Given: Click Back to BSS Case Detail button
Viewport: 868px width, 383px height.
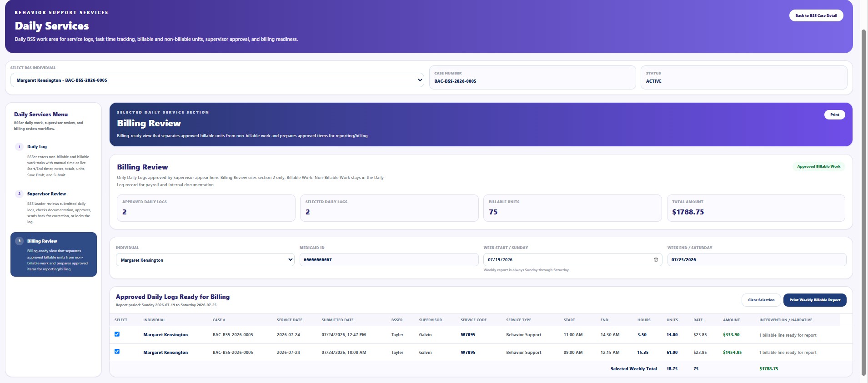Looking at the screenshot, I should [816, 15].
